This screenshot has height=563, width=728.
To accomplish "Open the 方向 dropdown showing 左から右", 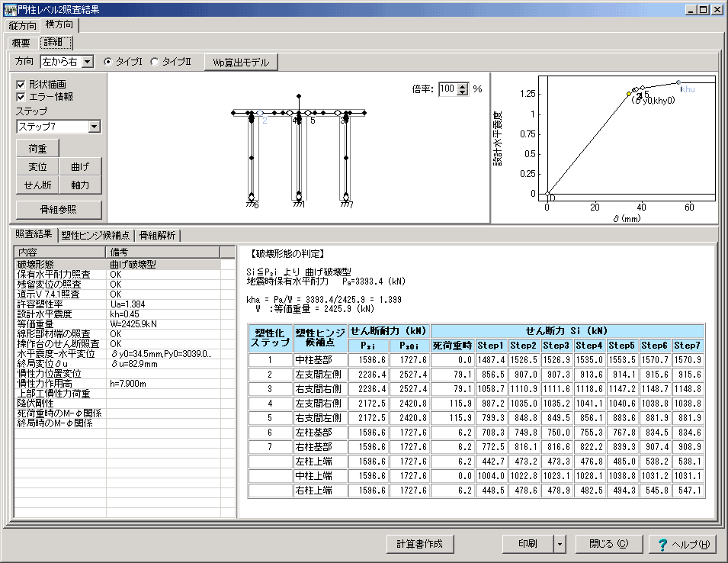I will [x=88, y=62].
